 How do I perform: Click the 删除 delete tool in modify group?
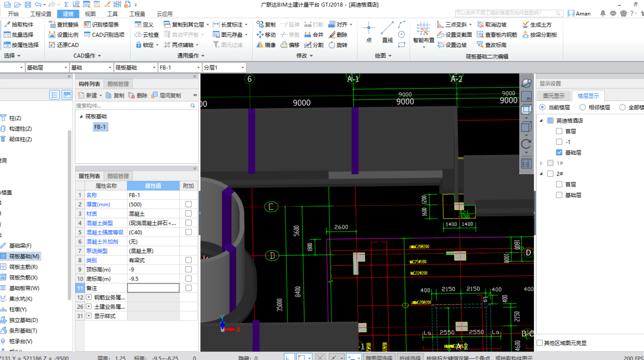pos(338,35)
